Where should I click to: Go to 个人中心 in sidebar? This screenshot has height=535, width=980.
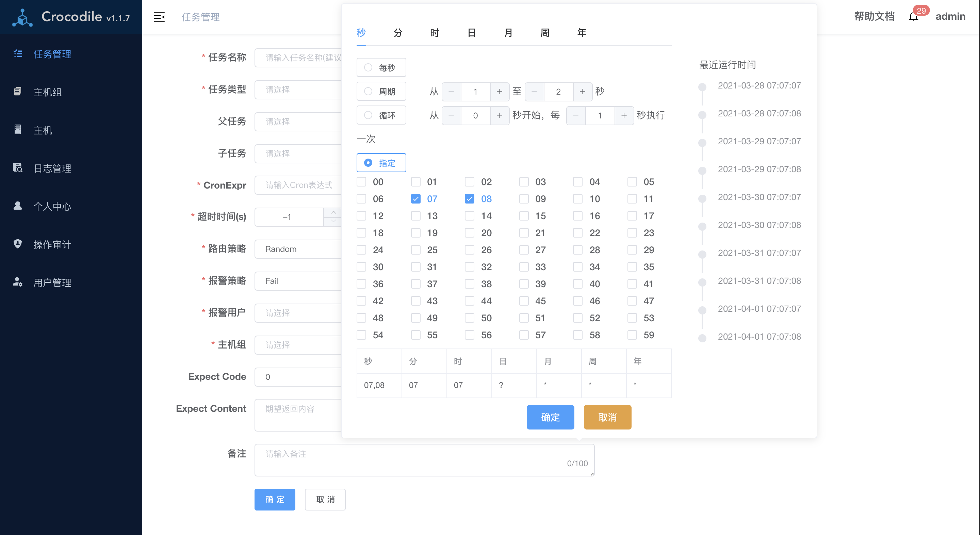(x=52, y=206)
